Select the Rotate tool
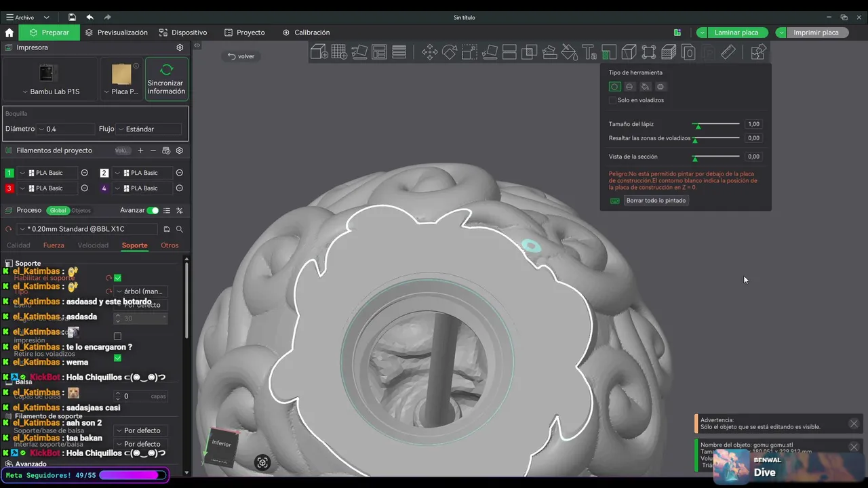868x488 pixels. (450, 52)
